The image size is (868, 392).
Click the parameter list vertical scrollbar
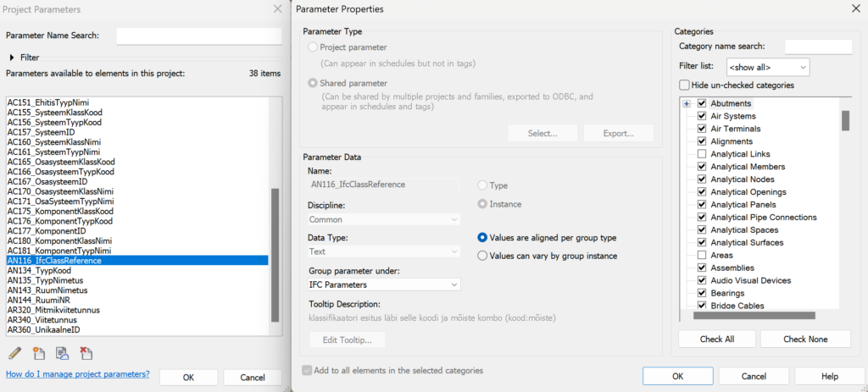point(275,255)
